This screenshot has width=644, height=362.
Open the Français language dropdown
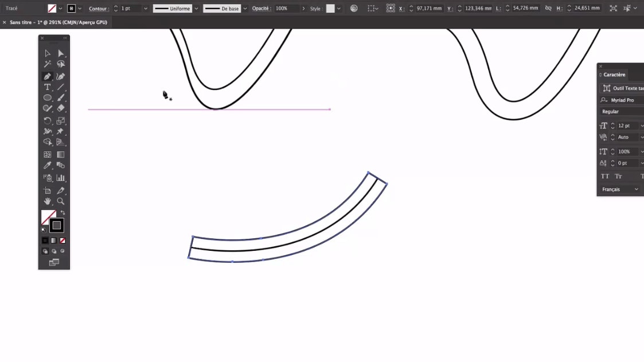(620, 189)
